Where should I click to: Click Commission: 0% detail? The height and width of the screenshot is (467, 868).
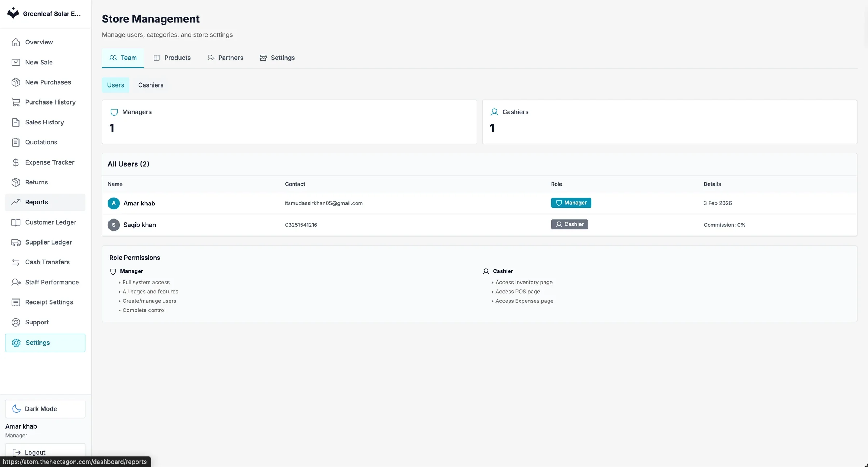pos(724,225)
